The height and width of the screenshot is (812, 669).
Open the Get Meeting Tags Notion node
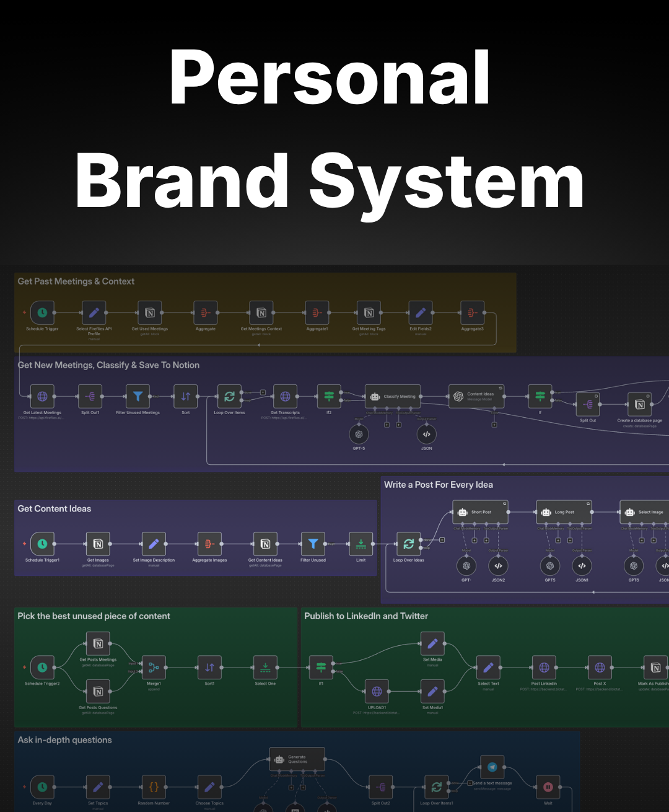tap(369, 312)
